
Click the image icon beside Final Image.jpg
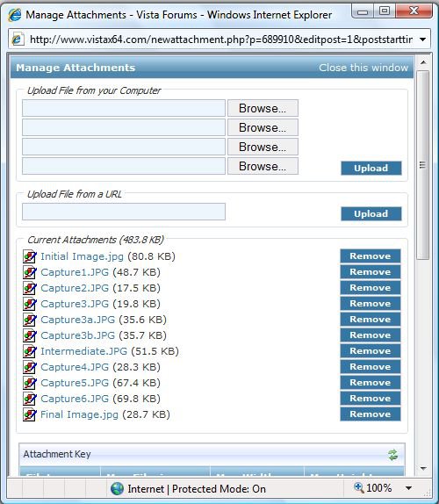point(30,414)
